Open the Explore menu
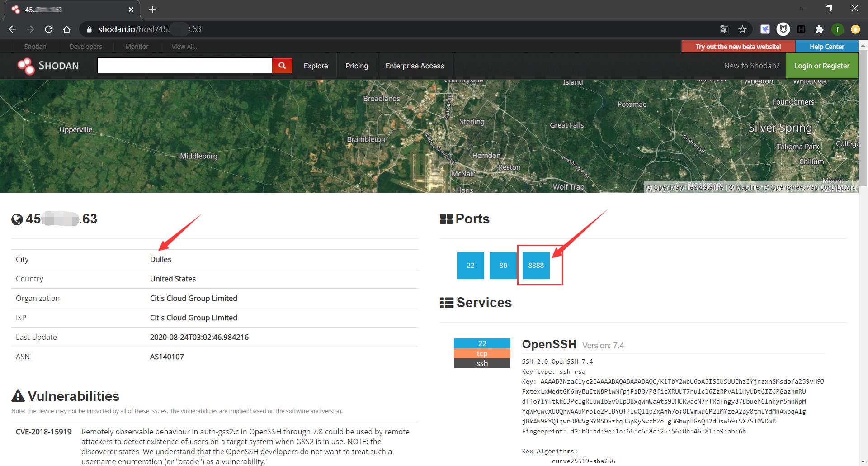The height and width of the screenshot is (466, 868). (x=316, y=66)
